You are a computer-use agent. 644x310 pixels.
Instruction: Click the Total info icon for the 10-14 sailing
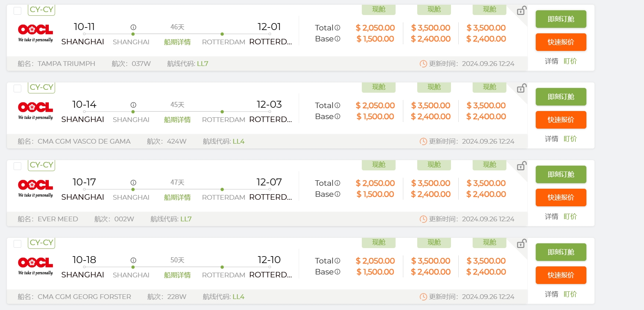[337, 106]
